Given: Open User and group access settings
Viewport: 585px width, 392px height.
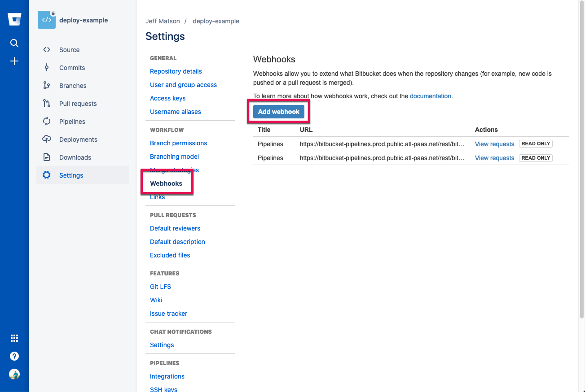Looking at the screenshot, I should 183,85.
